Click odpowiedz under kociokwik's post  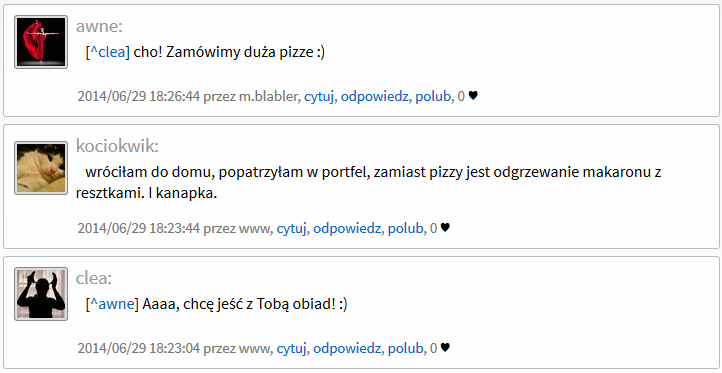(347, 228)
